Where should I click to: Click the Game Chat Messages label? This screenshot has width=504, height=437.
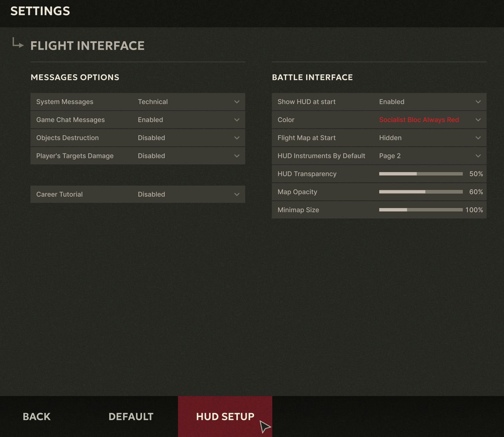(x=70, y=120)
